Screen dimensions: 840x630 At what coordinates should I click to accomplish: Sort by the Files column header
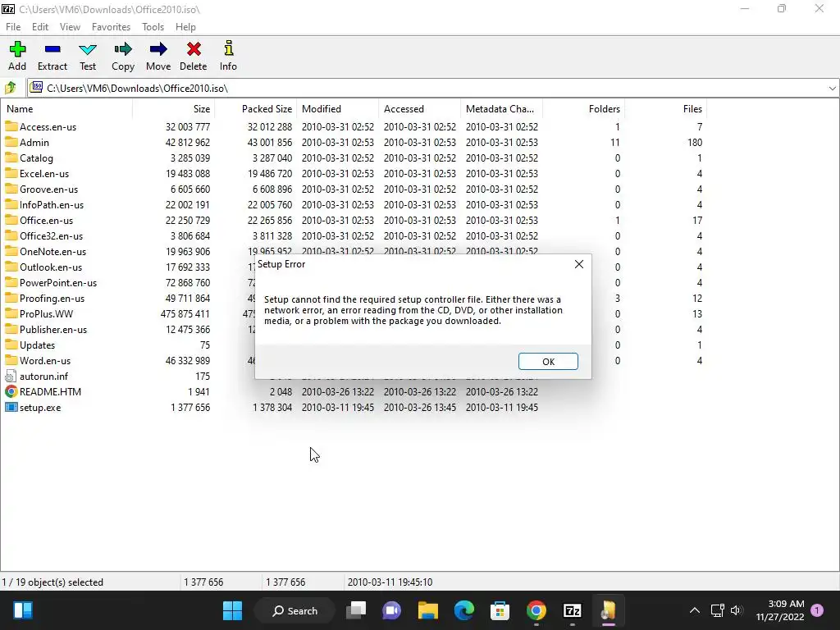click(665, 109)
